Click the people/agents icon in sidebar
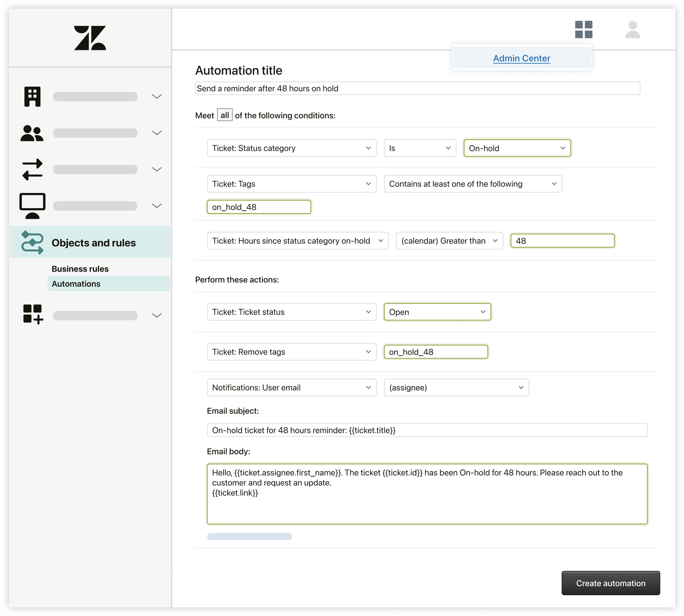Screen dimensions: 684x616 (x=32, y=133)
